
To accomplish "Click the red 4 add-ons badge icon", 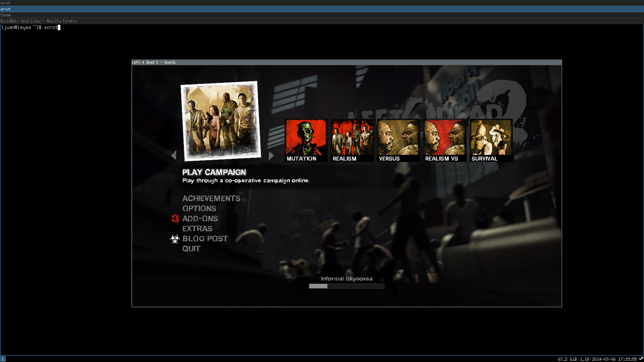I will coord(175,219).
